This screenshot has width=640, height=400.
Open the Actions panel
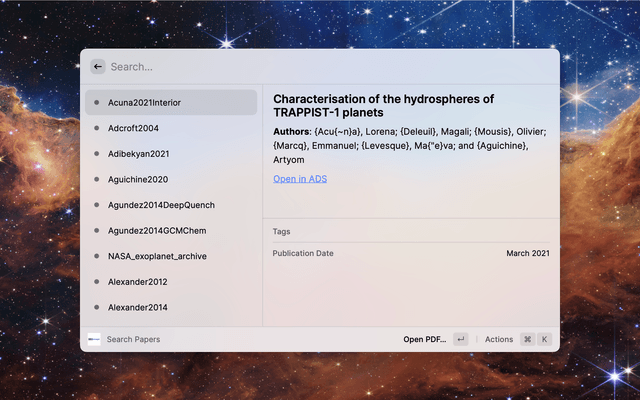click(499, 339)
